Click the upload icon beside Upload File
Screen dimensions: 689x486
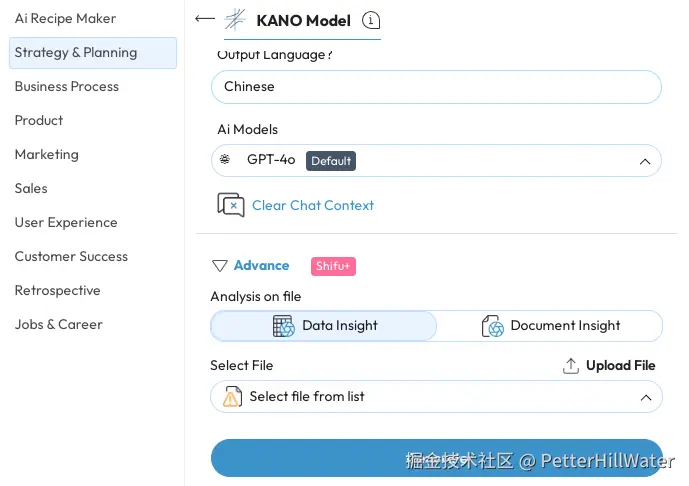tap(571, 366)
